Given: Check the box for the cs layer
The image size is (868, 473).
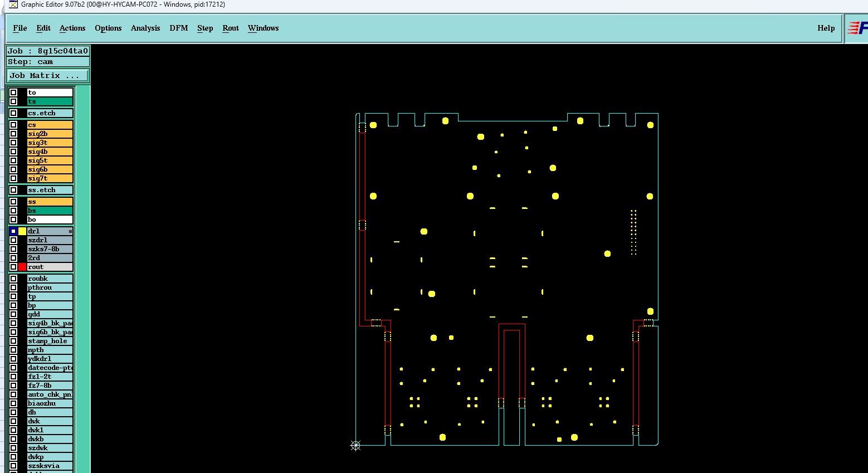Looking at the screenshot, I should coord(13,125).
